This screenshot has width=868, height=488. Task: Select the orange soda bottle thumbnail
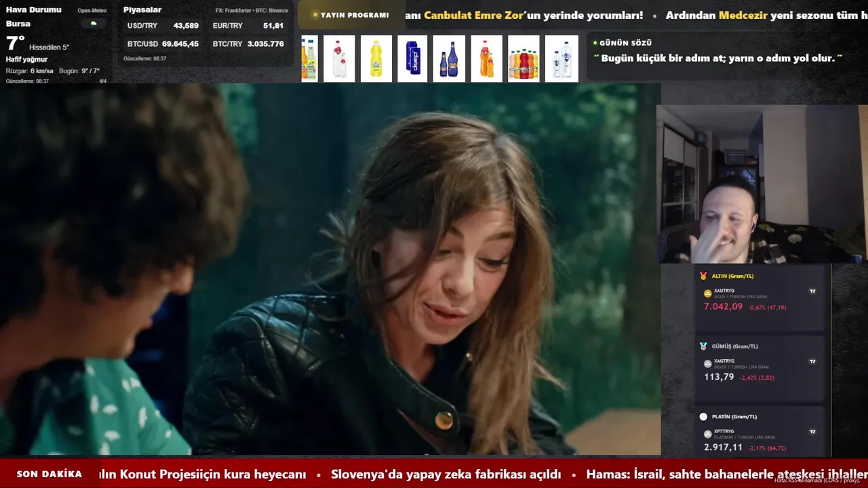pyautogui.click(x=486, y=59)
